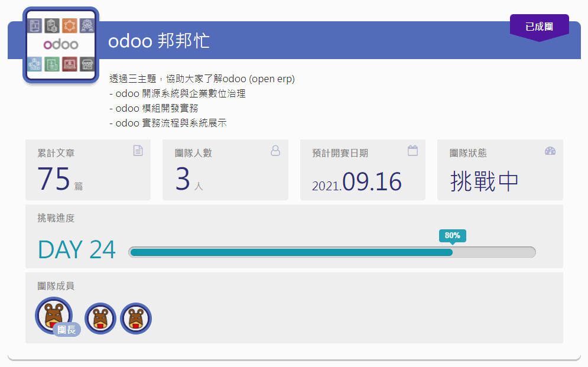Select the storefront module icon in logo grid
This screenshot has height=367, width=588.
click(x=86, y=64)
